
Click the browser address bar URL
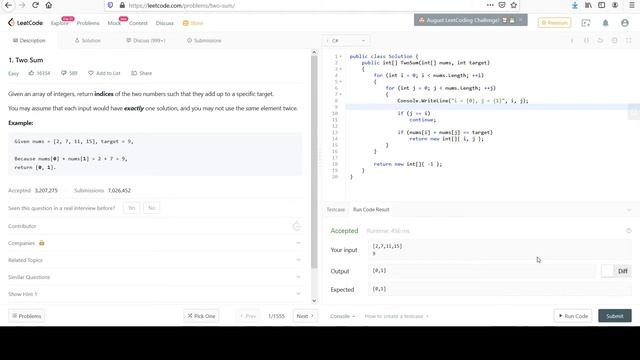click(182, 5)
